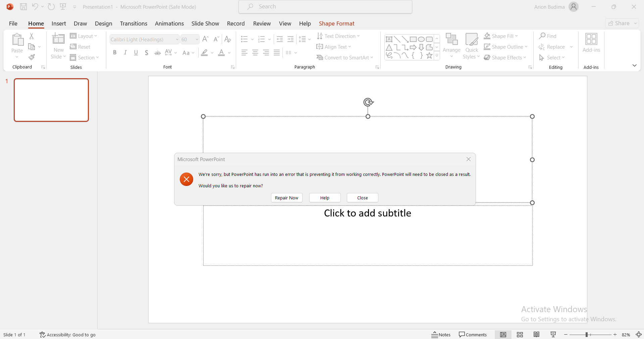This screenshot has height=339, width=644.
Task: Click the Redo icon in Quick Access
Action: (51, 7)
